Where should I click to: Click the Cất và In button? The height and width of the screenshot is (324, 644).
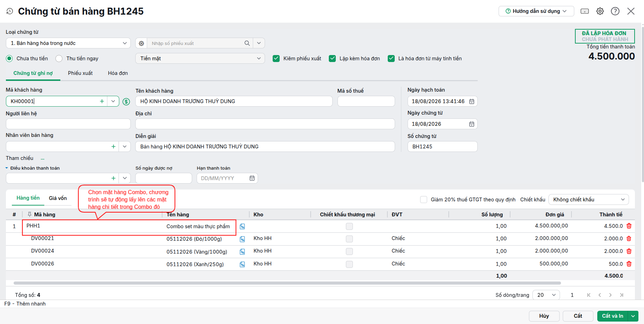point(613,316)
